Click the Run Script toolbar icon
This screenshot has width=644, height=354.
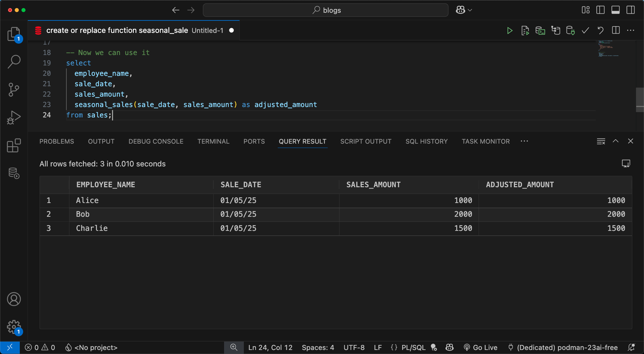coord(525,31)
